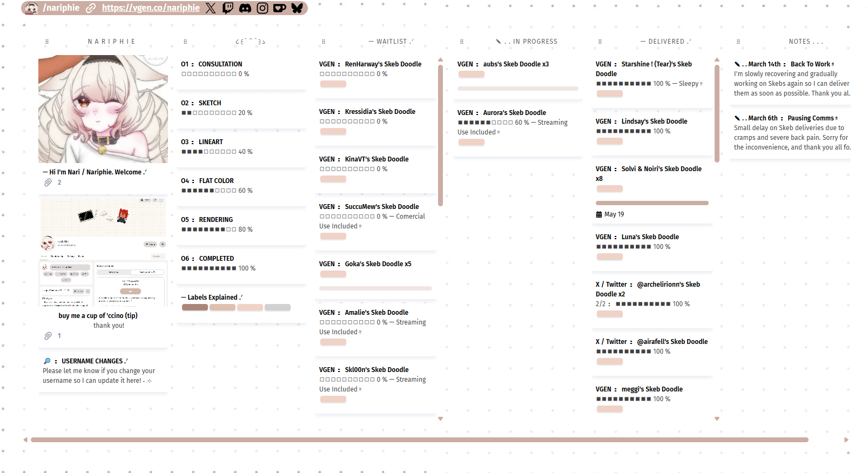Open the Bluesky butterfly icon
The height and width of the screenshot is (473, 868).
pos(297,8)
